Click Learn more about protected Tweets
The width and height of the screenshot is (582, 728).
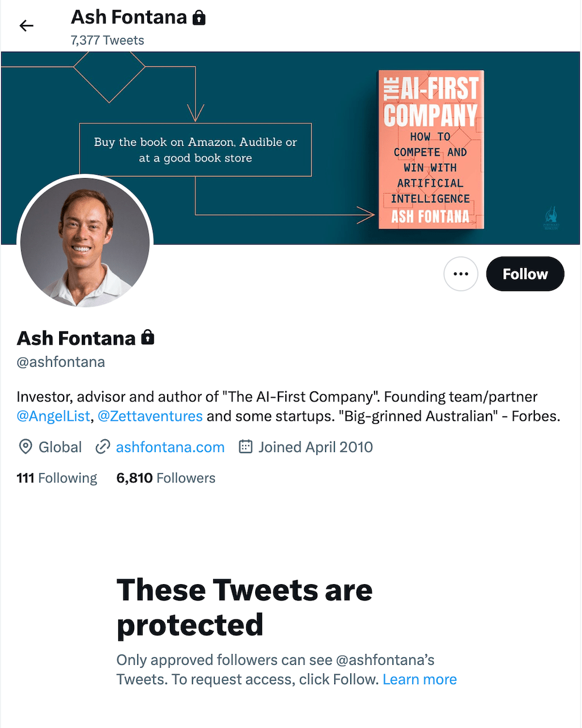coord(419,680)
